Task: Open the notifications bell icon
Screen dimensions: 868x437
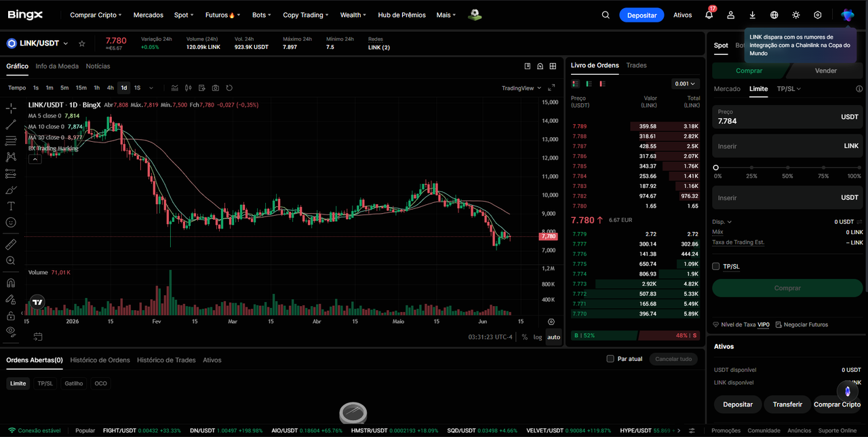Action: [709, 15]
